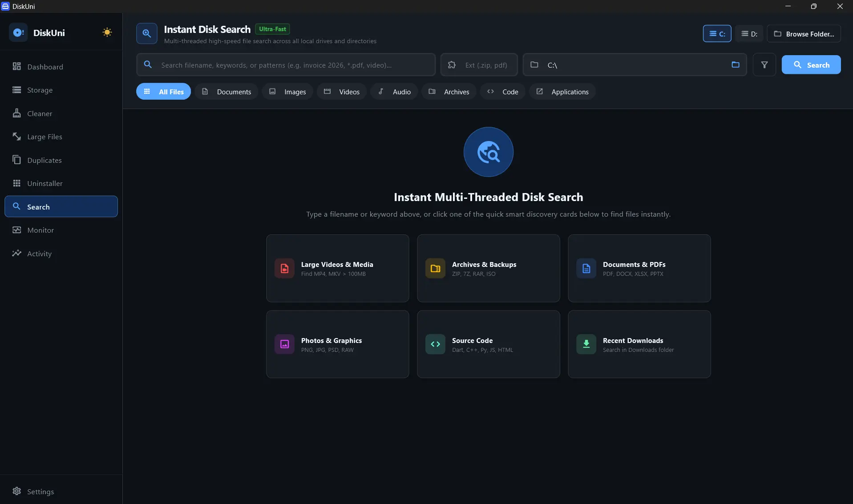The image size is (853, 504).
Task: Filter by Audio
Action: pos(394,92)
